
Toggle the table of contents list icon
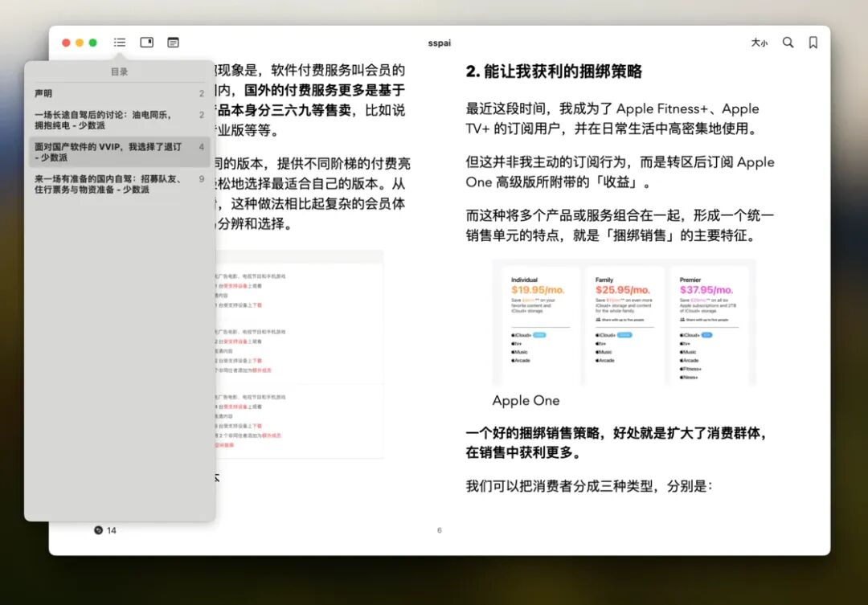pos(120,43)
